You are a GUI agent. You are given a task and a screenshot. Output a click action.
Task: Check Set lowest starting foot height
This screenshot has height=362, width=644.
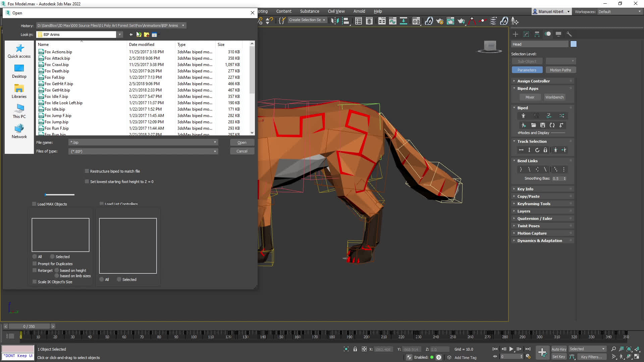pyautogui.click(x=87, y=182)
